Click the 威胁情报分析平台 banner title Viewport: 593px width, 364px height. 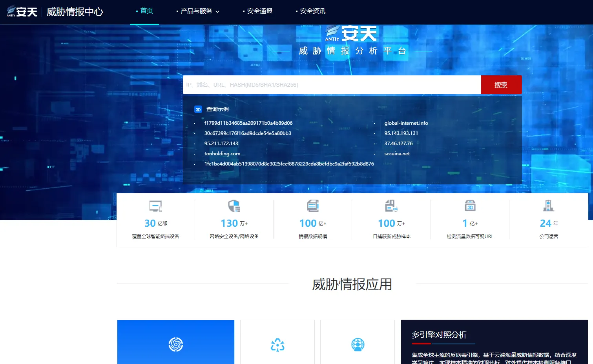point(352,51)
